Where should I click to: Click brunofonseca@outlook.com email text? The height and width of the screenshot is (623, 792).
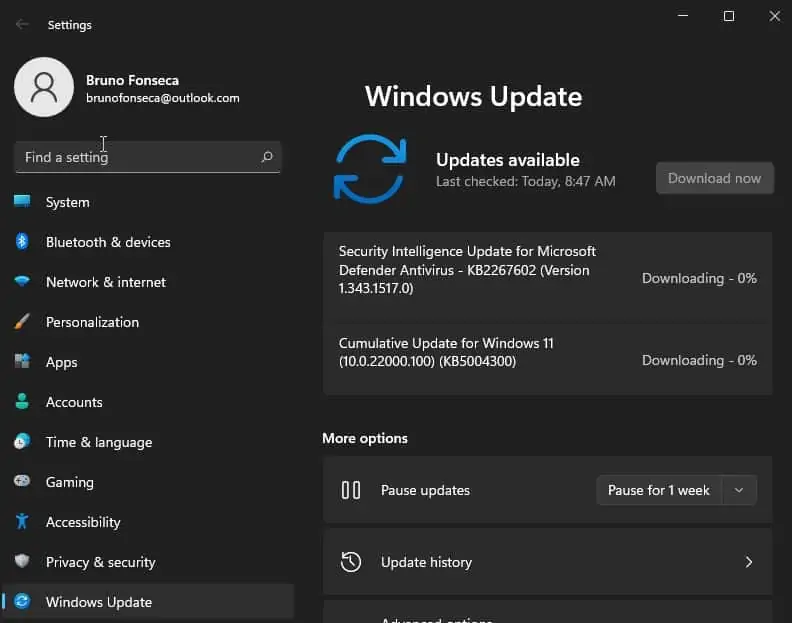[x=163, y=98]
